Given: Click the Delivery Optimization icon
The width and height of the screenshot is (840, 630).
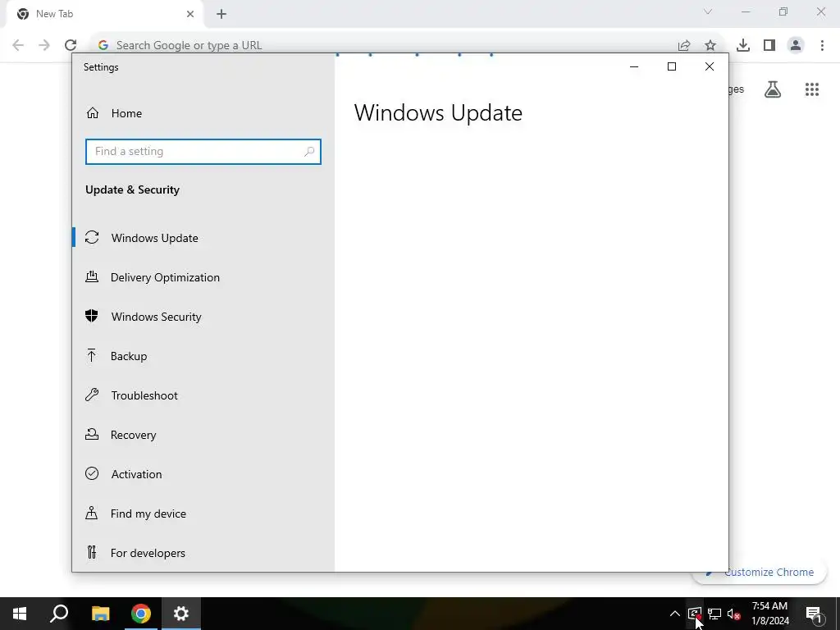Looking at the screenshot, I should point(92,276).
